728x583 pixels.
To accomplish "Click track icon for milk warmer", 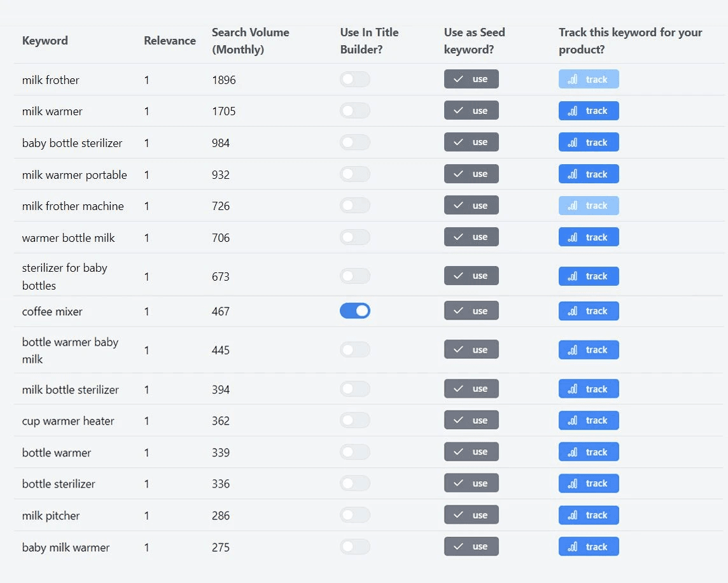I will coord(573,111).
